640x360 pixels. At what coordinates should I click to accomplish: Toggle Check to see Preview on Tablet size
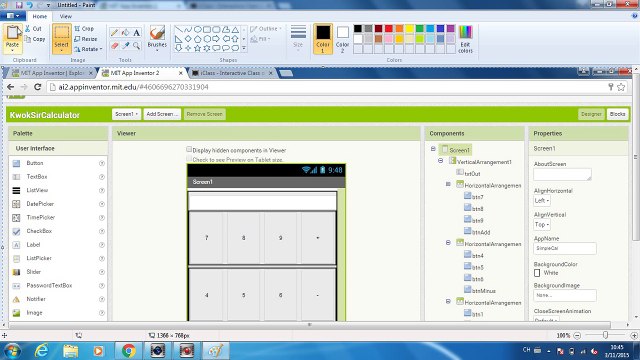[x=189, y=159]
